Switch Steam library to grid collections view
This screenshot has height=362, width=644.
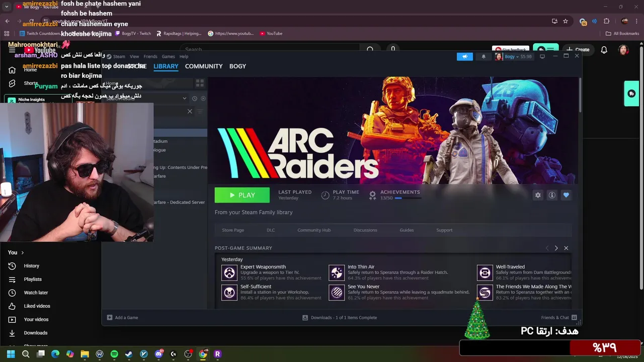click(x=200, y=83)
